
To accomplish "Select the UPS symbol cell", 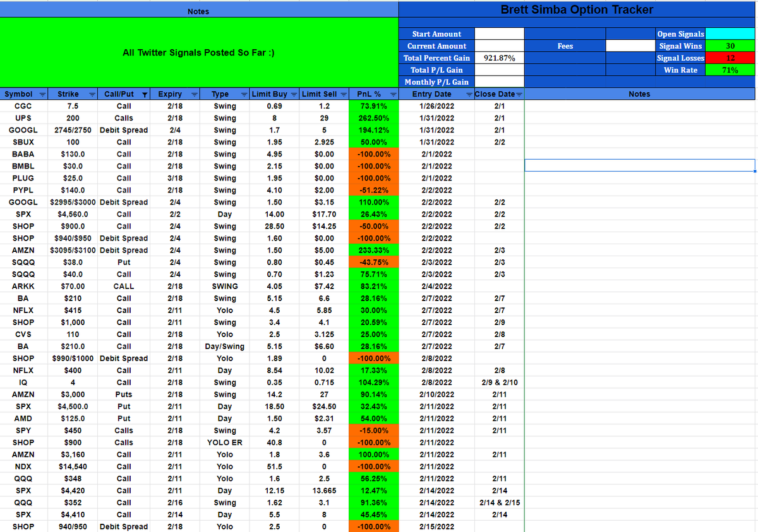I will [x=23, y=118].
